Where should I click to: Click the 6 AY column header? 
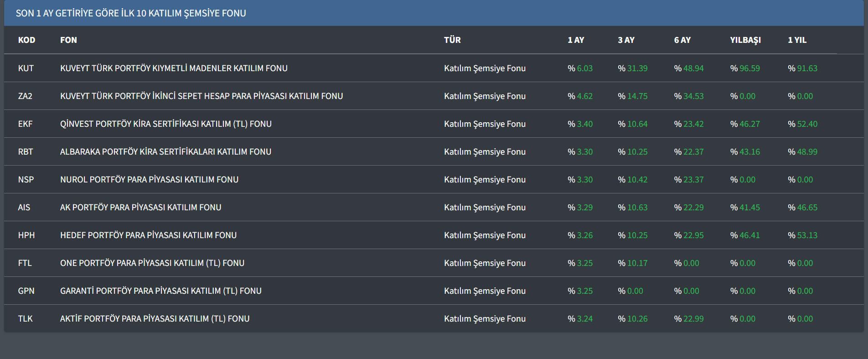pos(682,40)
